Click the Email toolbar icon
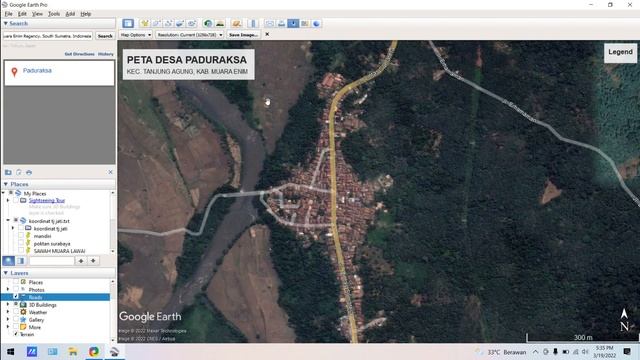Viewport: 640px width, 360px height. [x=269, y=23]
